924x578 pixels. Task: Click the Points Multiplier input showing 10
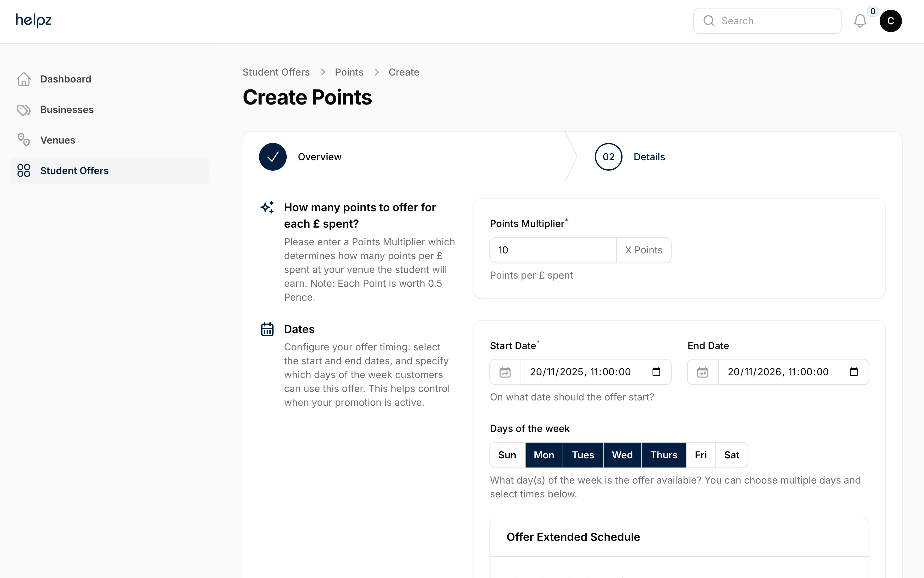point(553,250)
